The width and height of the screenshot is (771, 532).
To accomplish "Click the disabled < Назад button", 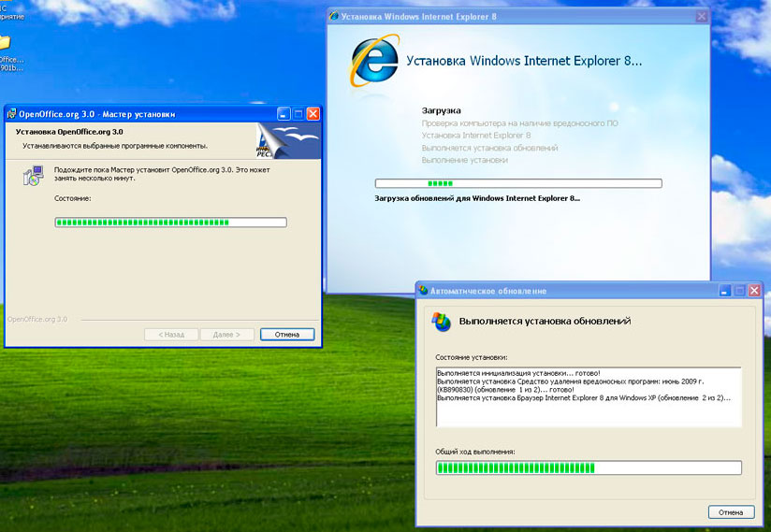I will tap(171, 335).
